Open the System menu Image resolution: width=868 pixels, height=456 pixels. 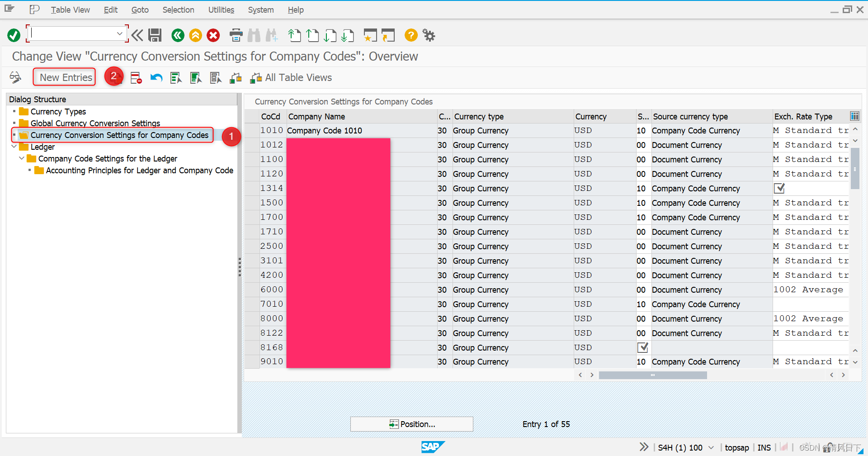(261, 9)
